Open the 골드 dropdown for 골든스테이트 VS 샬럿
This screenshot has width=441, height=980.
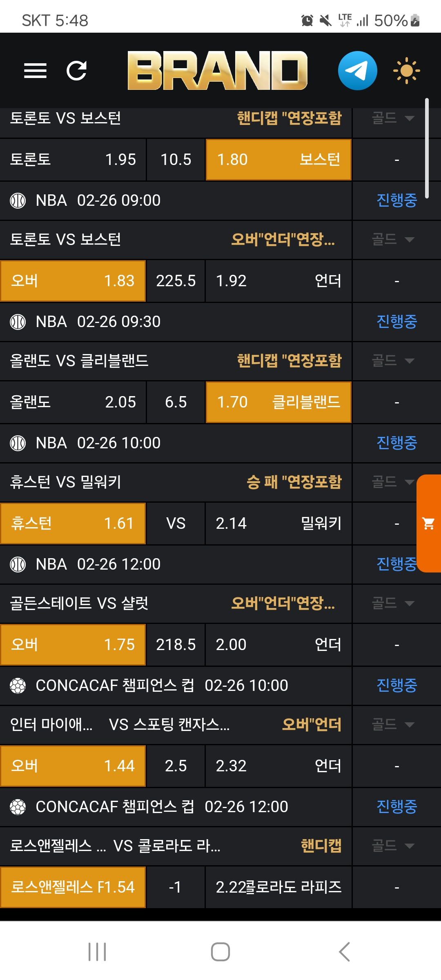[x=393, y=603]
